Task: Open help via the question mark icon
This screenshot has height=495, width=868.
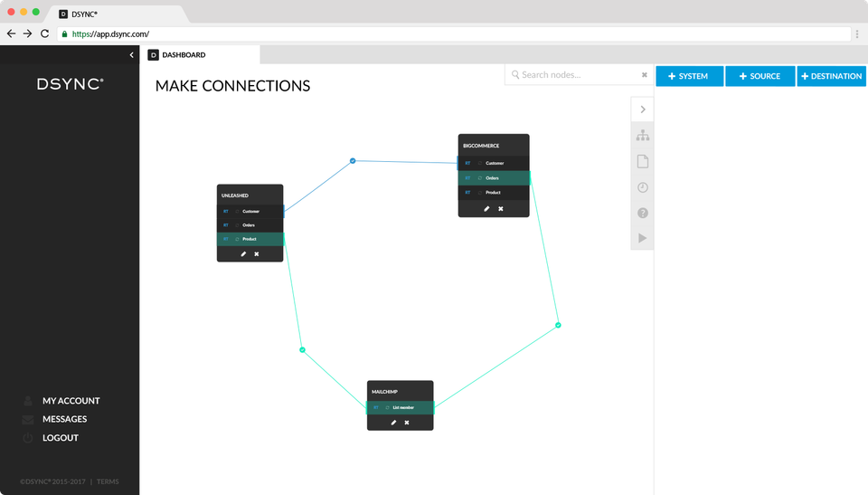Action: [643, 213]
